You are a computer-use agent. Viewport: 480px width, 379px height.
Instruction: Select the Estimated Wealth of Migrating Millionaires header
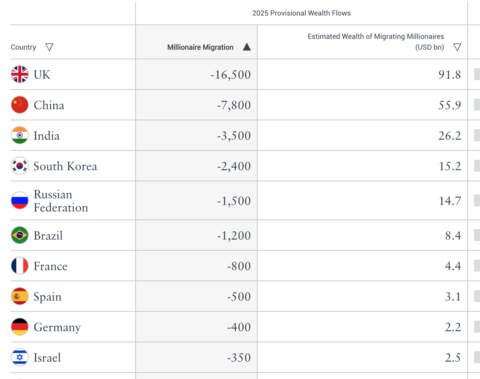(x=376, y=41)
